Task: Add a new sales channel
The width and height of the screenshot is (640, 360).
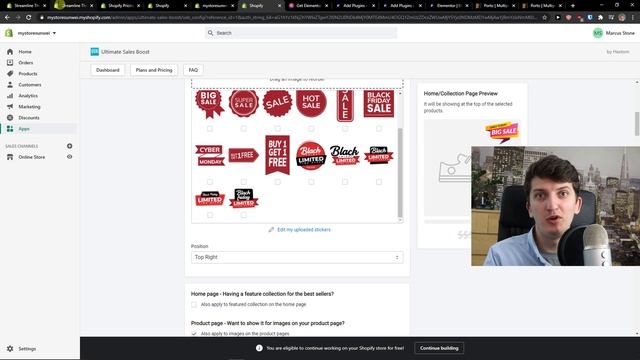Action: (x=69, y=146)
